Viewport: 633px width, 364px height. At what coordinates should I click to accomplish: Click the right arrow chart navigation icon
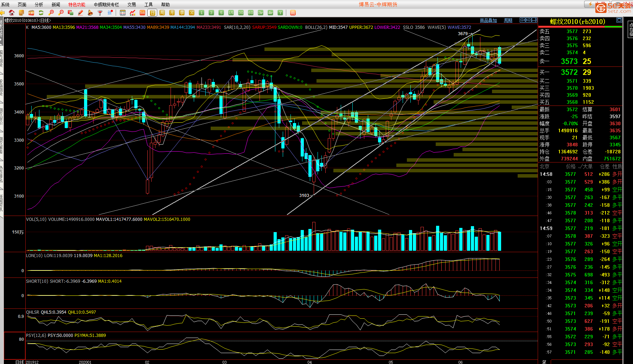click(529, 20)
